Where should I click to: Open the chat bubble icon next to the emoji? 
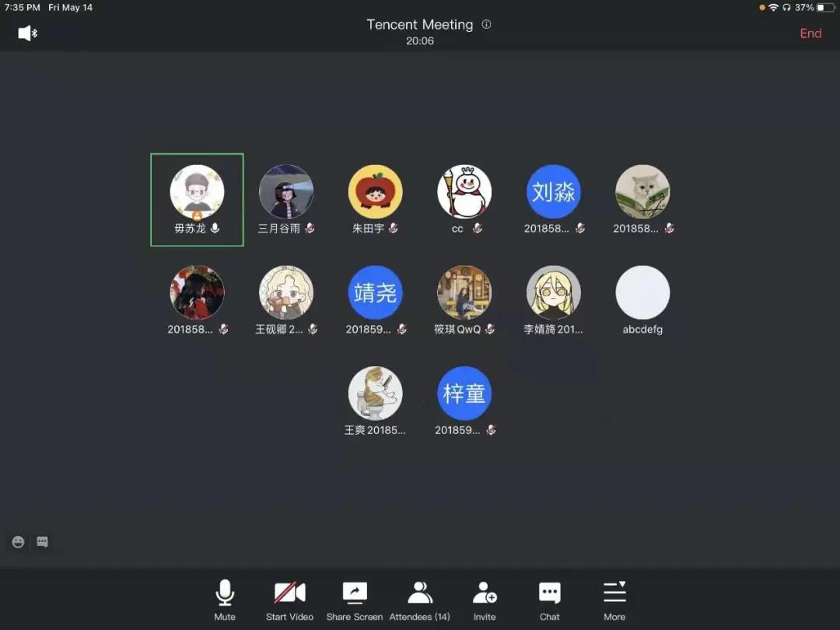(x=42, y=541)
